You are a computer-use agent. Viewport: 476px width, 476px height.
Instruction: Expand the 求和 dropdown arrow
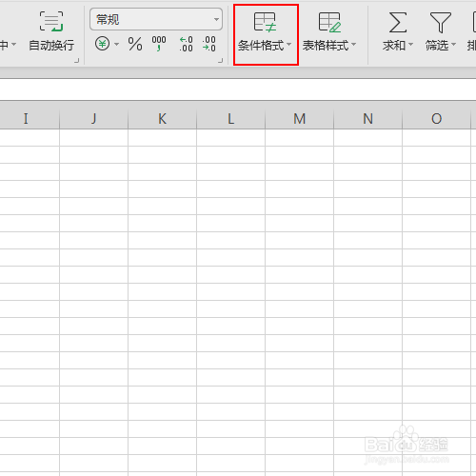[410, 45]
